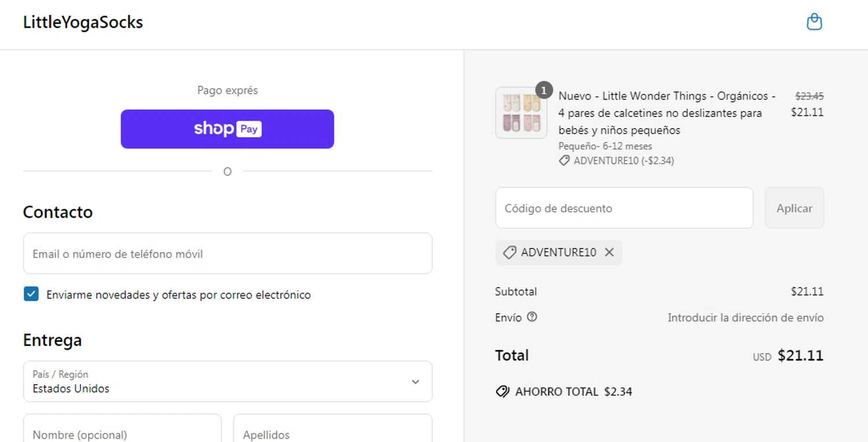The height and width of the screenshot is (442, 868).
Task: Click the Envío help question icon
Action: pos(532,317)
